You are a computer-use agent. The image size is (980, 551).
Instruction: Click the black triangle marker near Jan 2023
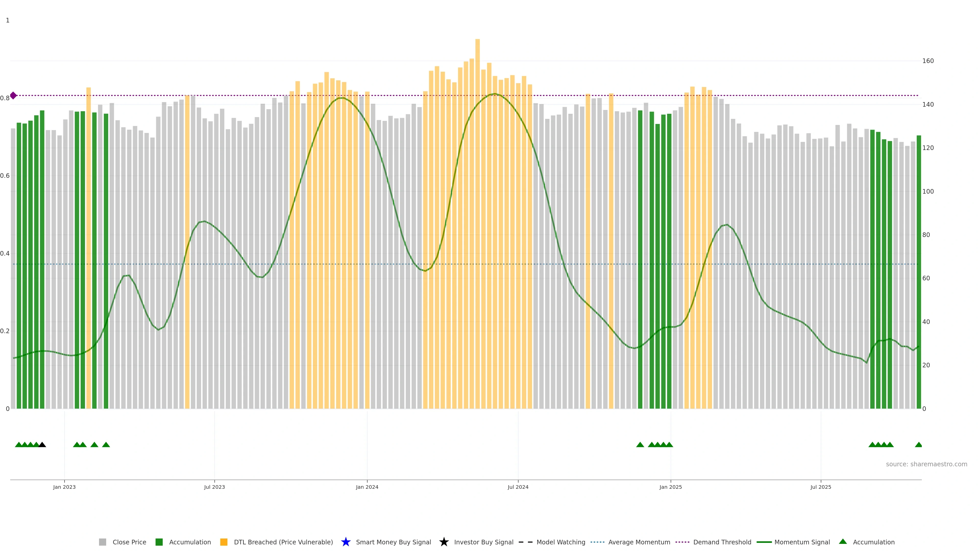[x=42, y=445]
